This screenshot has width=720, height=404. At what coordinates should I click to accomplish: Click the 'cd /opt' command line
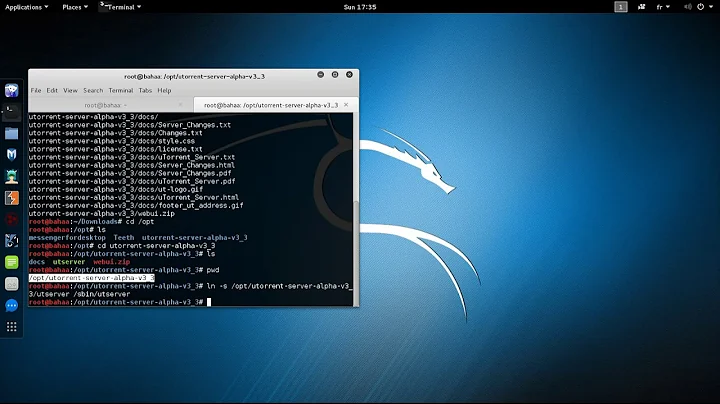[x=91, y=221]
